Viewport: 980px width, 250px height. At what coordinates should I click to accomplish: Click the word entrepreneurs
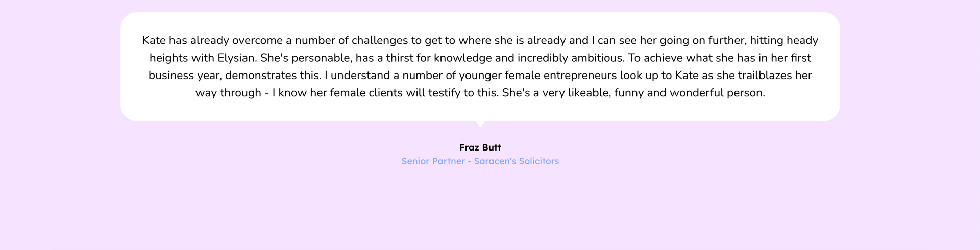580,76
